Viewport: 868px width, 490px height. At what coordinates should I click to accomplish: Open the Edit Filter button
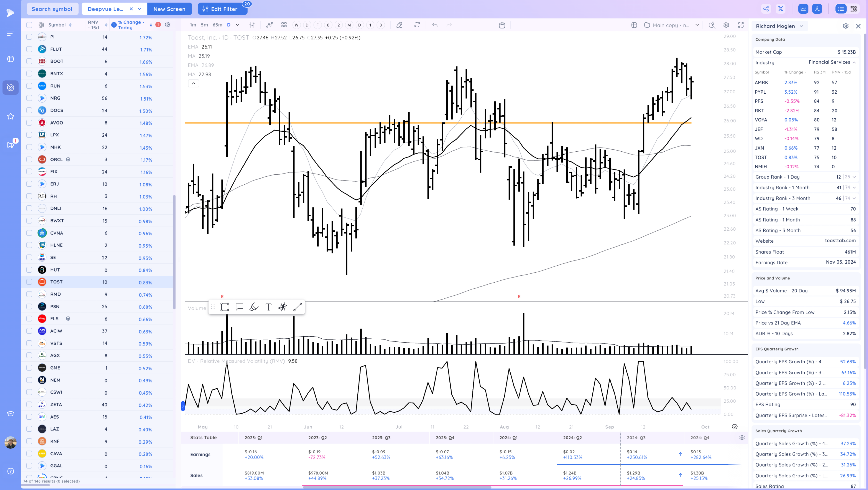point(222,9)
